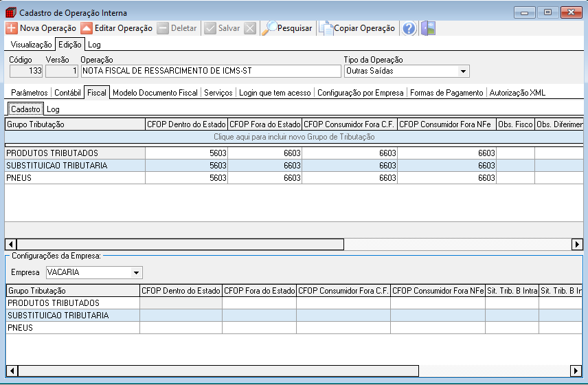588x385 pixels.
Task: Click lower grid scroll left arrow
Action: (x=12, y=371)
